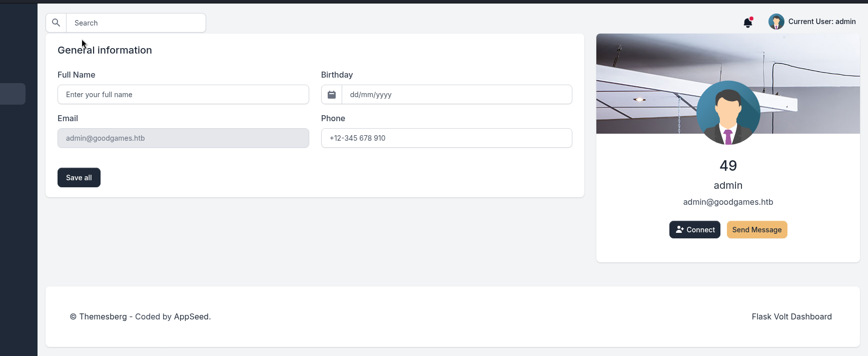Click the Send Message button
Image resolution: width=868 pixels, height=356 pixels.
click(x=756, y=230)
